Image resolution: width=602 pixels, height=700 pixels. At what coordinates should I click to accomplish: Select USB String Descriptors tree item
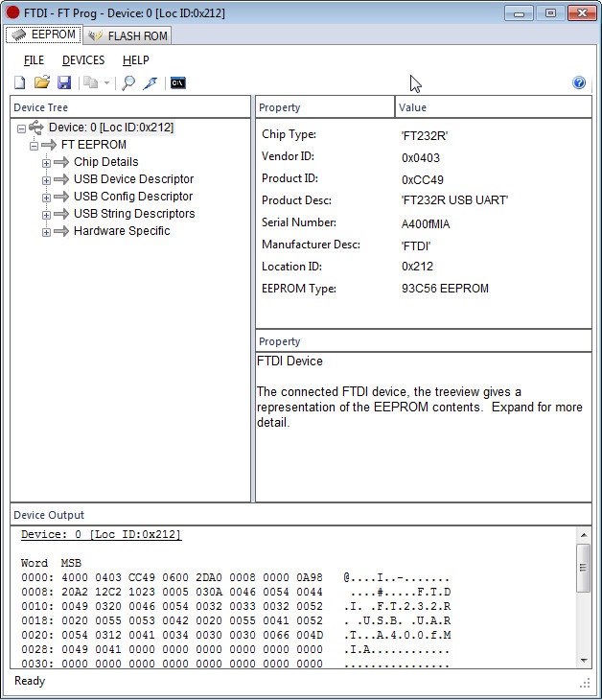(134, 214)
